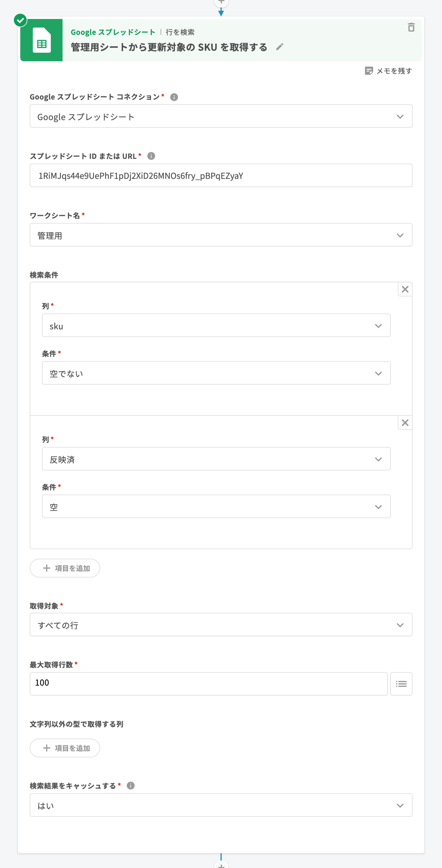The height and width of the screenshot is (868, 442).
Task: Change the 条件 dropdown set to 空でない
Action: click(x=216, y=373)
